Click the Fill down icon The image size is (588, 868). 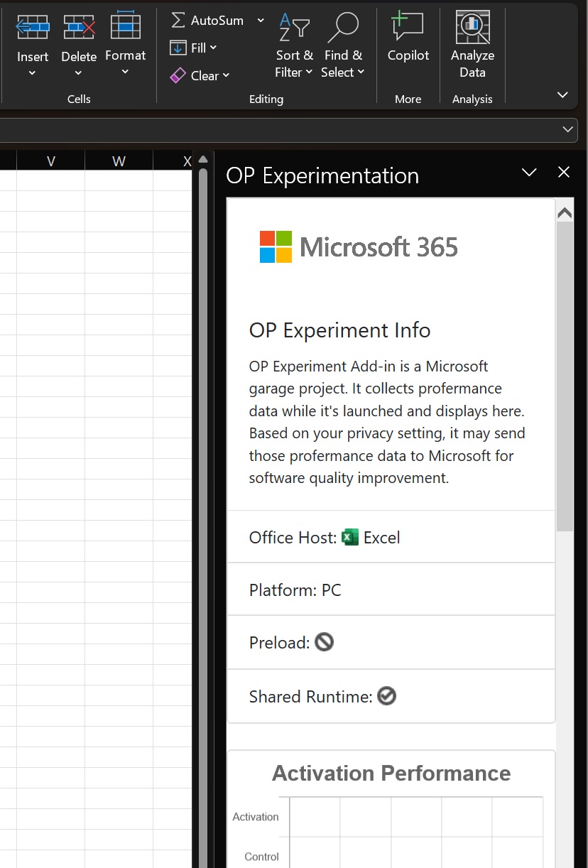tap(178, 48)
